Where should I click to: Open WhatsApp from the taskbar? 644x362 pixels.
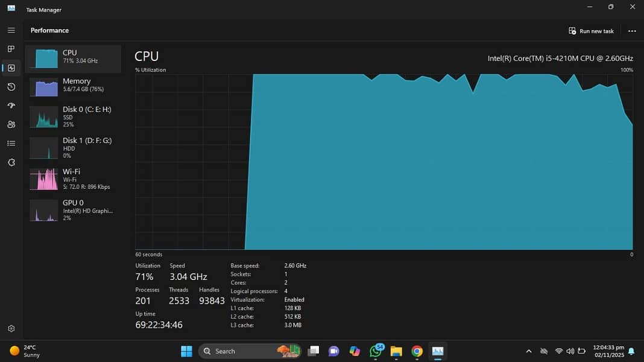[x=376, y=351]
